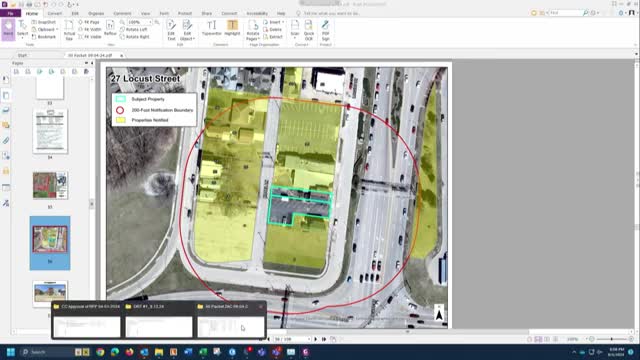
Task: Open the Layers panel in the left sidebar
Action: click(6, 110)
